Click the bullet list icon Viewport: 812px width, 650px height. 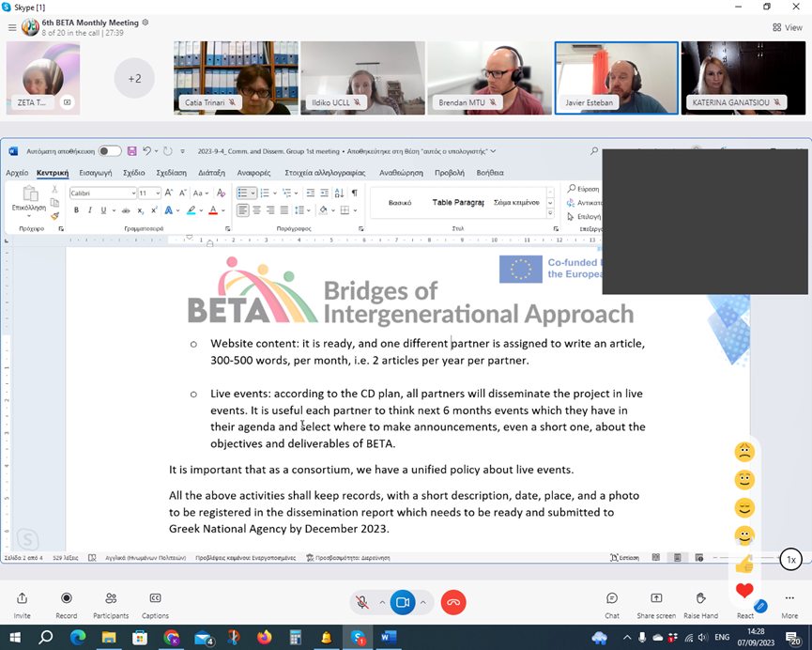pos(245,192)
